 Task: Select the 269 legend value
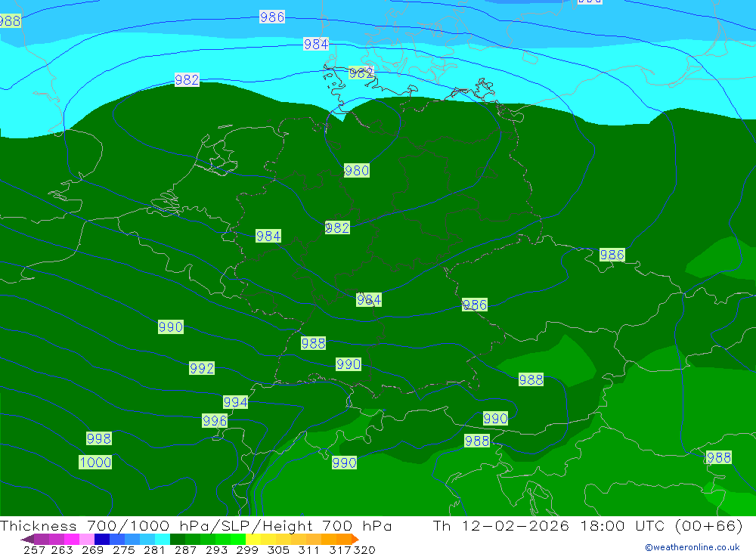(x=92, y=549)
